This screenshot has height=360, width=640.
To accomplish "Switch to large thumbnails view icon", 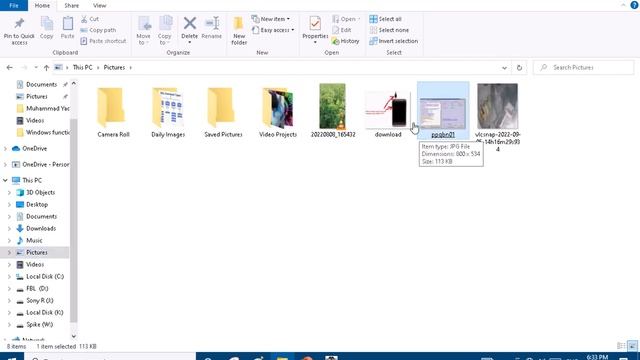I will [632, 346].
